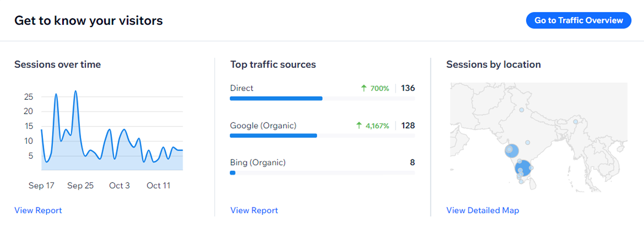Screen dimensions: 644x228
Task: Open View Report under Sessions over time
Action: point(38,210)
